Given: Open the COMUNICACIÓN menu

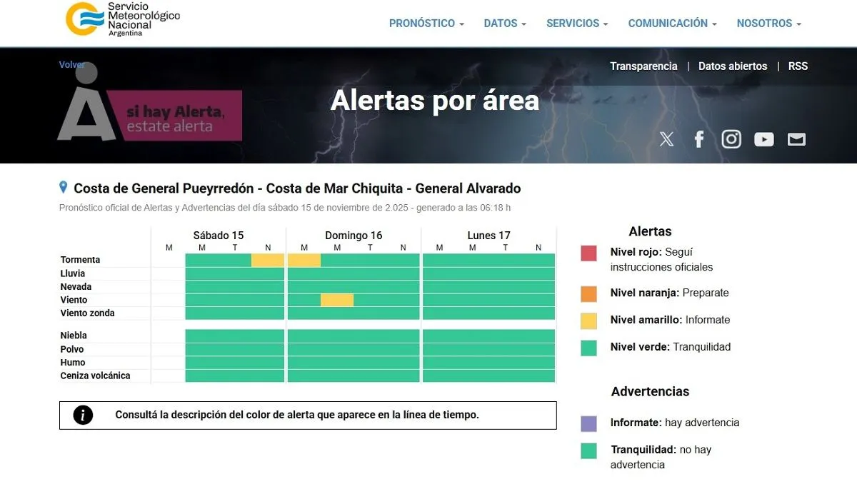Looking at the screenshot, I should coord(672,24).
